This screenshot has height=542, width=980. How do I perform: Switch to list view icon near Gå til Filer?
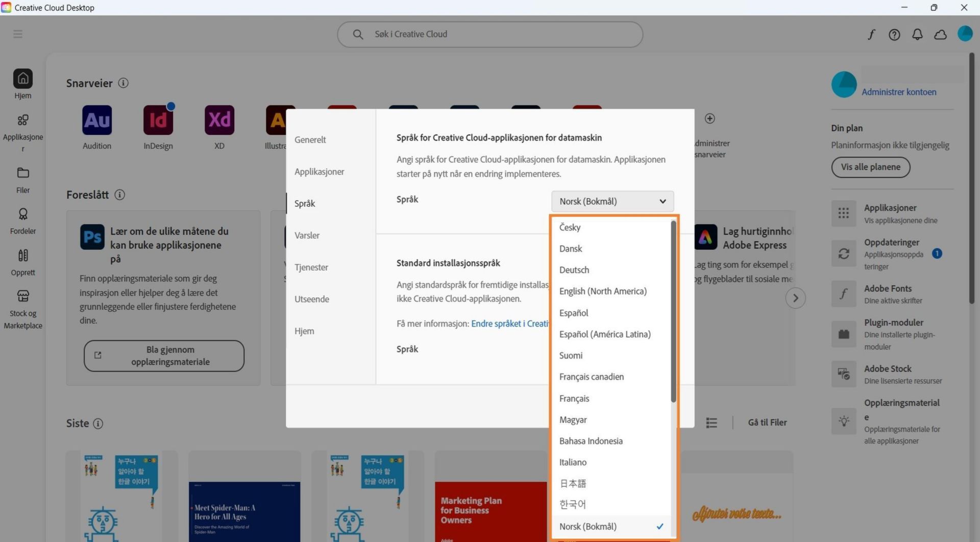pos(712,422)
